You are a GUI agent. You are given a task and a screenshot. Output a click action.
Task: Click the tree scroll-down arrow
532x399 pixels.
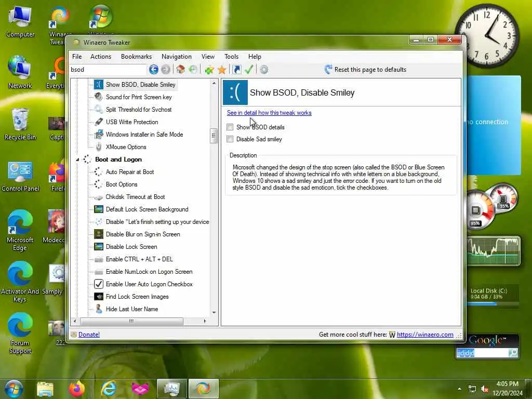click(x=214, y=312)
